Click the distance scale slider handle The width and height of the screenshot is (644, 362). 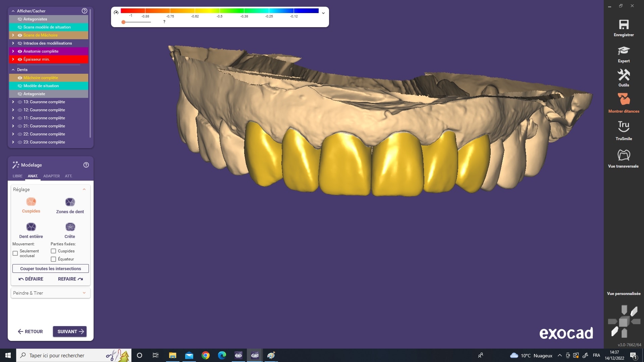point(123,22)
